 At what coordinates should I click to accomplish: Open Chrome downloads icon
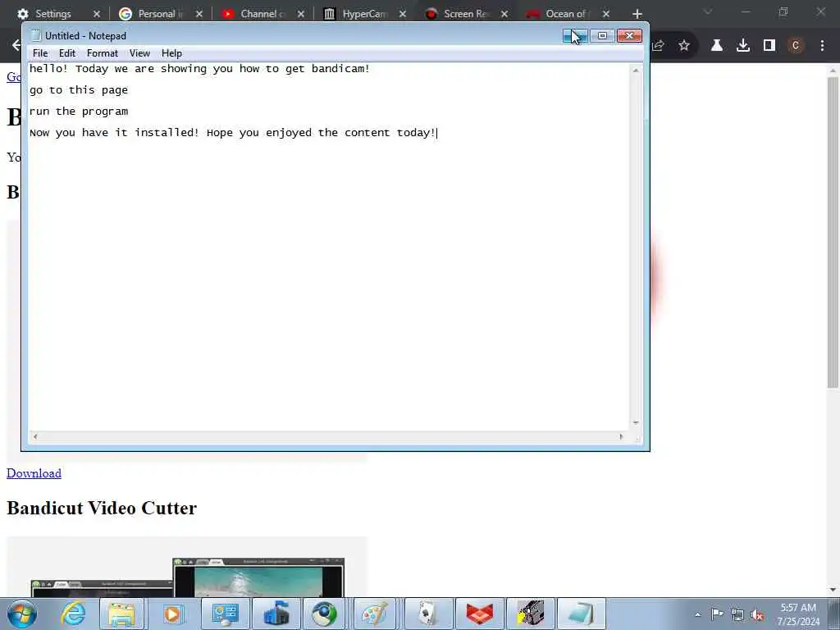(743, 46)
